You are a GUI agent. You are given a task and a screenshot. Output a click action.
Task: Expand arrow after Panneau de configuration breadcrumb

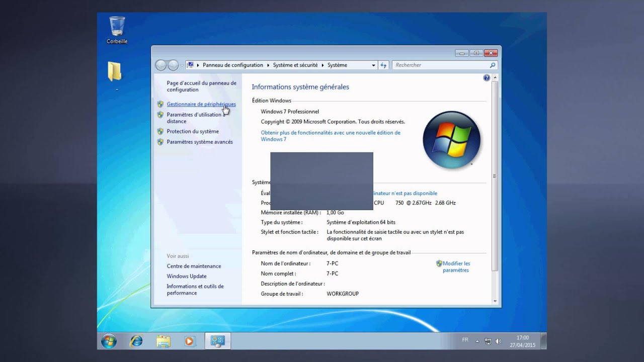tap(268, 65)
